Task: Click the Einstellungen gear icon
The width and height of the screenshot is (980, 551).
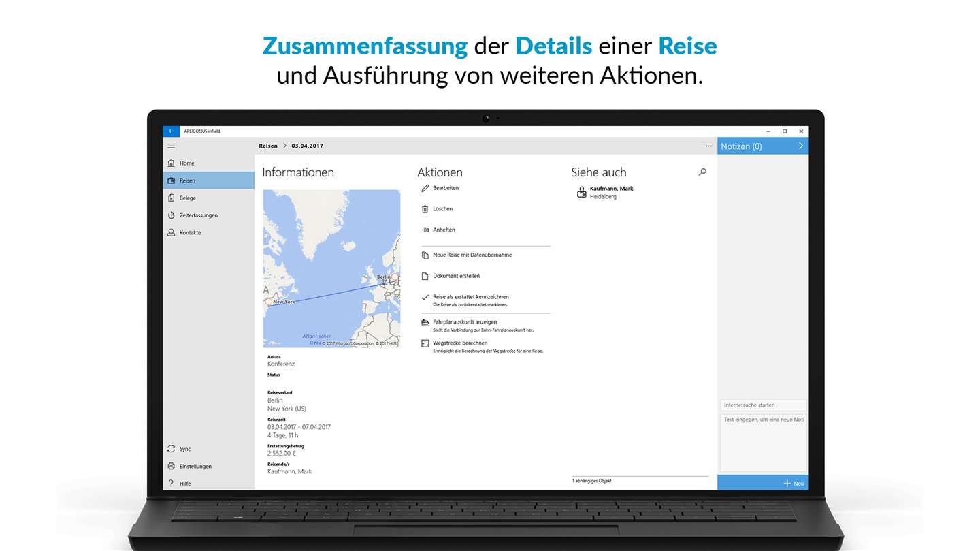Action: (x=171, y=466)
